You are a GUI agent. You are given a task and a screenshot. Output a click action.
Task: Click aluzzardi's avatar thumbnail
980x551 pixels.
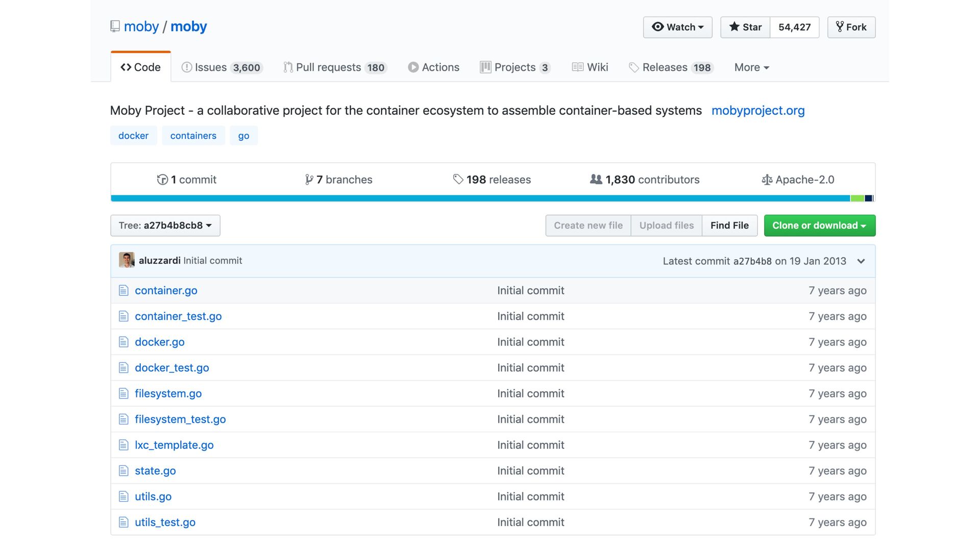[127, 260]
